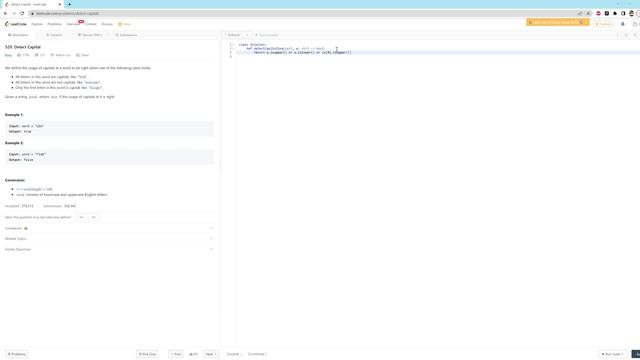The width and height of the screenshot is (640, 360).
Task: Click the orange promotional banner
Action: (557, 22)
